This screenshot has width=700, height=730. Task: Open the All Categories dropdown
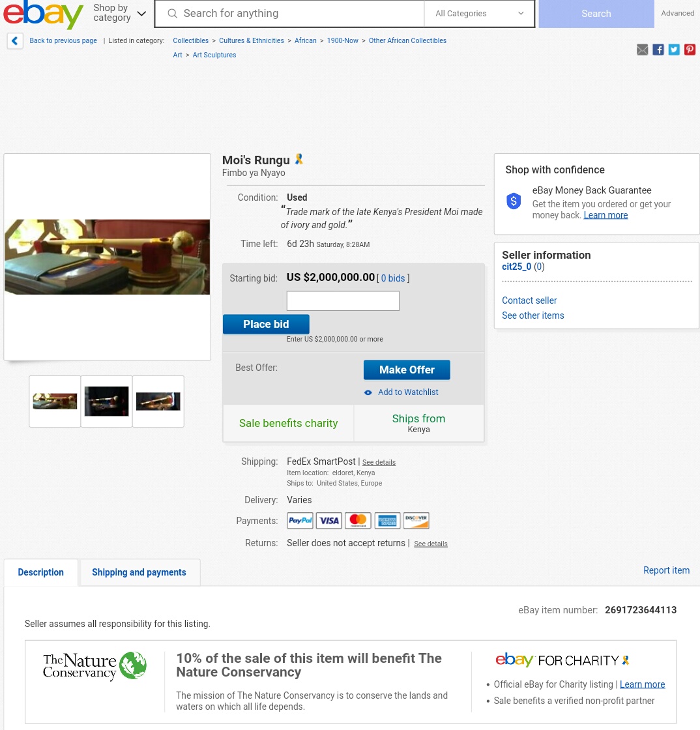(480, 14)
